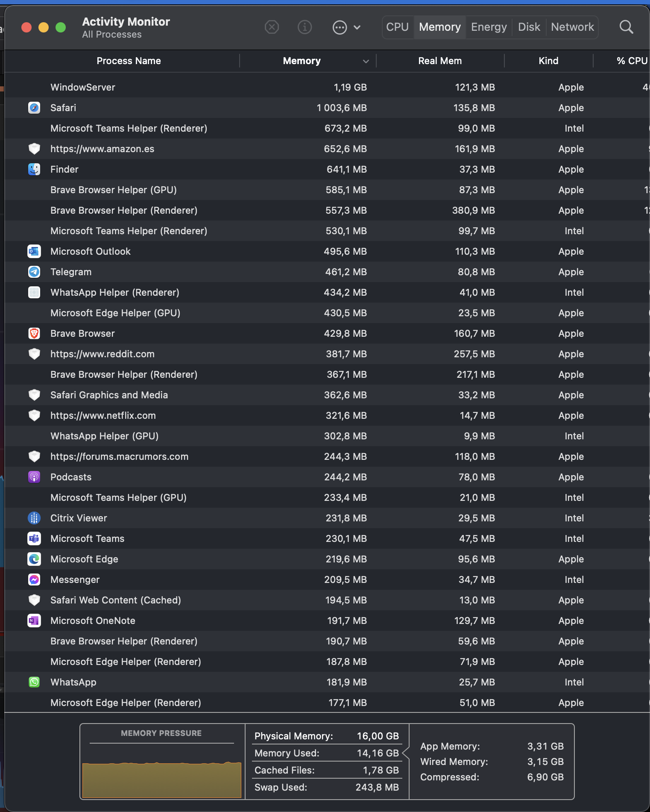
Task: Click the Microsoft Outlook icon
Action: click(x=34, y=251)
